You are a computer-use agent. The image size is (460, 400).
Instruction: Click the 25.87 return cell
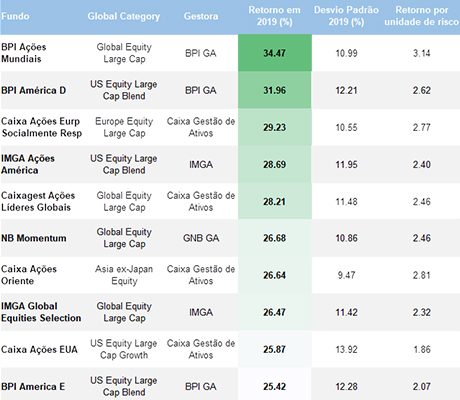pos(275,349)
